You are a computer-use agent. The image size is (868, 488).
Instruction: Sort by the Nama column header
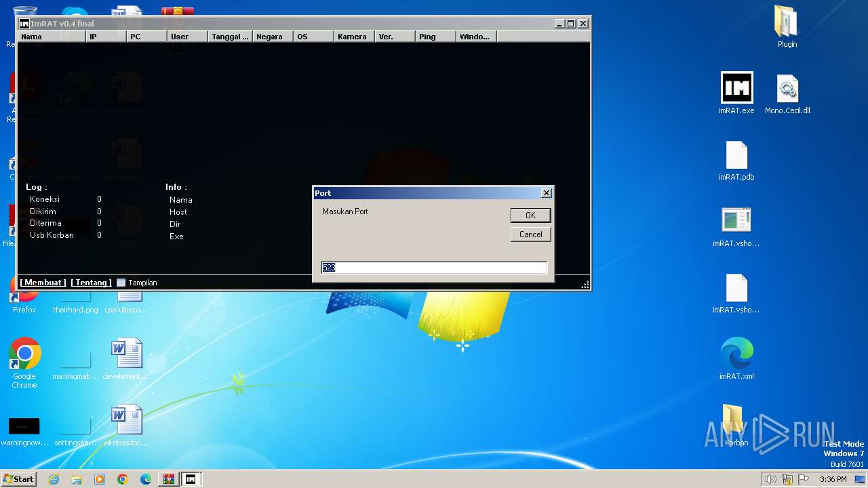tap(52, 37)
